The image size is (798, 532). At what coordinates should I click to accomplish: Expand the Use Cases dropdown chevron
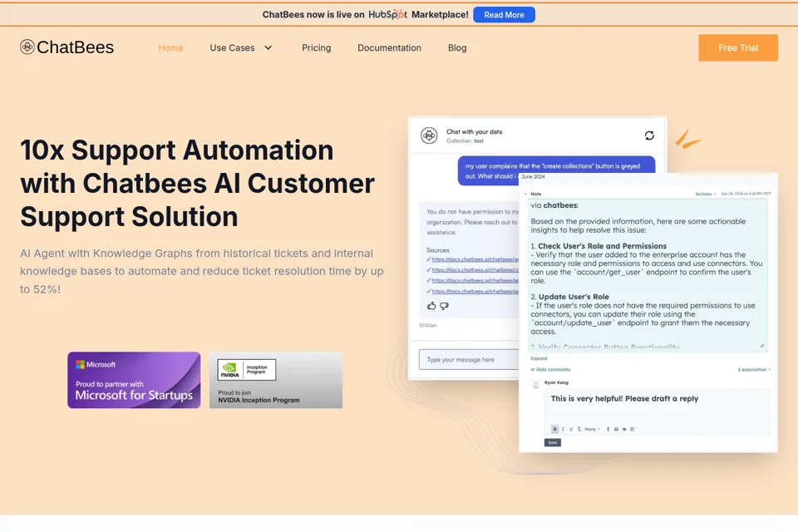[268, 48]
